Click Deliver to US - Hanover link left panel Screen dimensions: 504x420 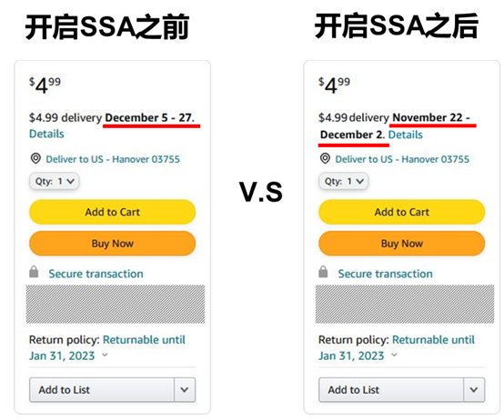click(113, 159)
